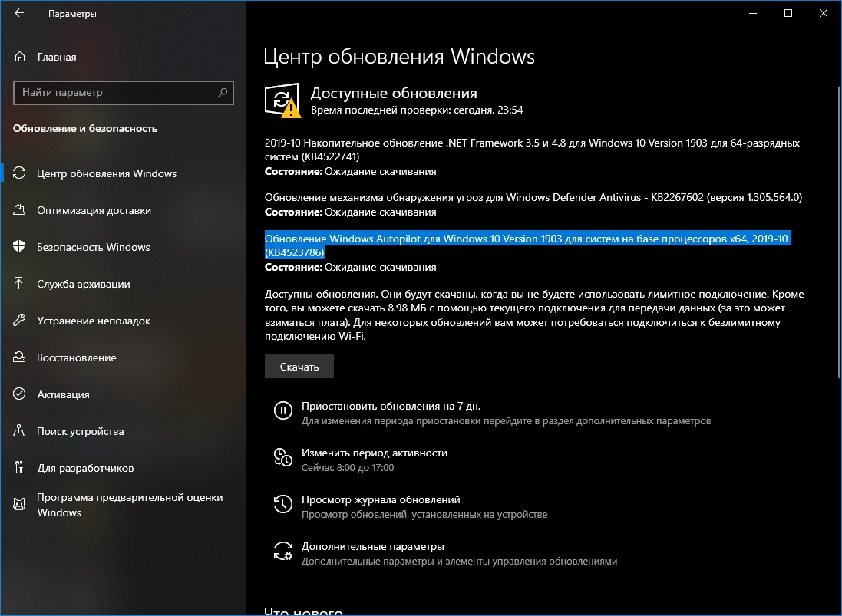The width and height of the screenshot is (842, 616).
Task: Click the Обновление и безопасность heading
Action: 85,128
